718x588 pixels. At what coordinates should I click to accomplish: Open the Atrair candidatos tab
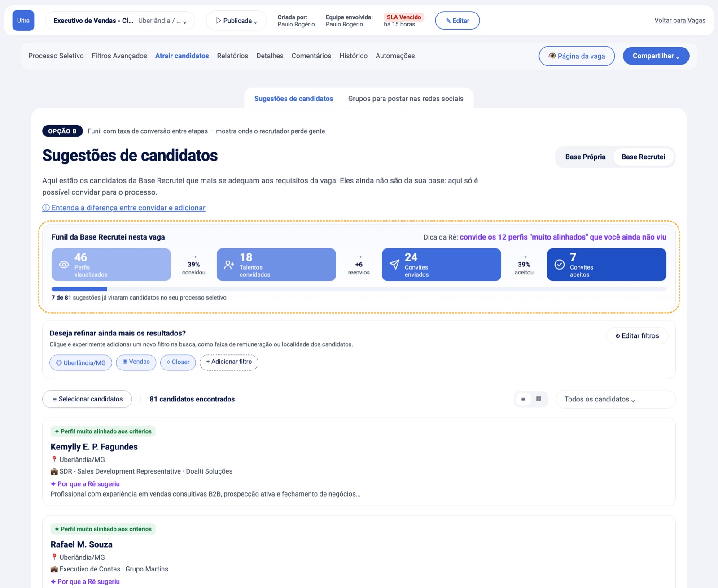point(182,56)
